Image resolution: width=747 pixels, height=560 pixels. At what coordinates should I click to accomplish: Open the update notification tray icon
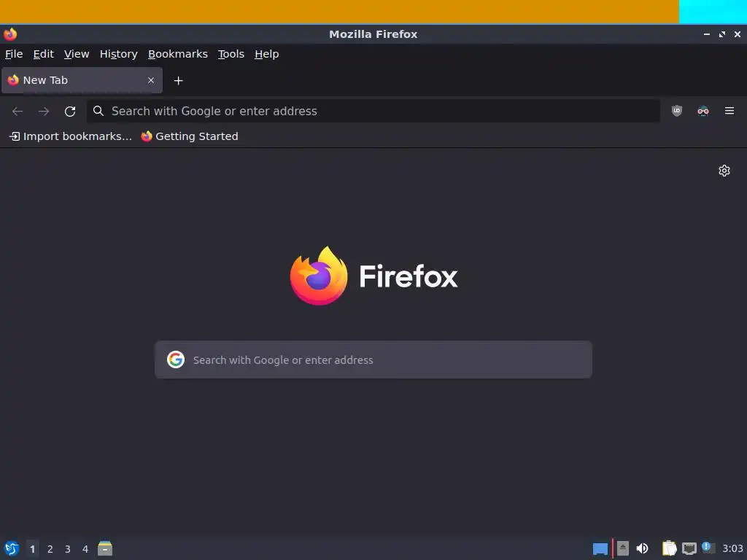708,548
